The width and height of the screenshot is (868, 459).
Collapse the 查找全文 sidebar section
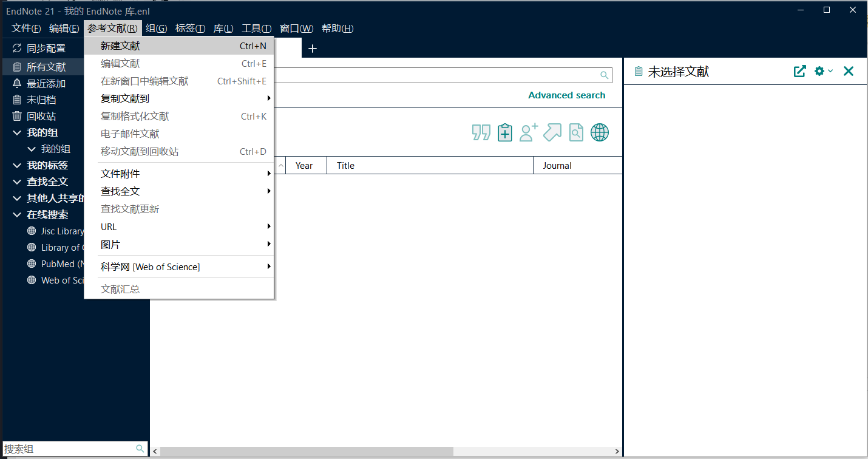(17, 182)
